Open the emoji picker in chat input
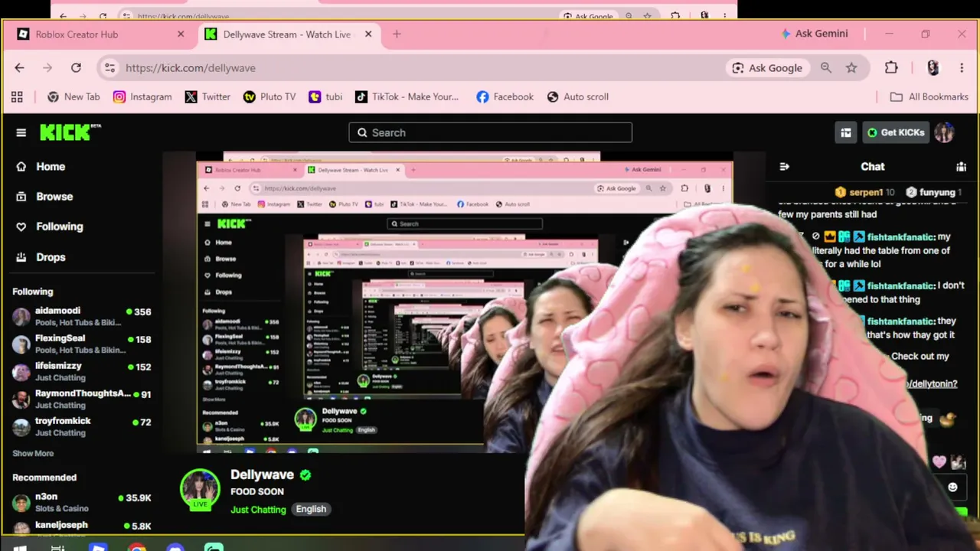This screenshot has height=551, width=980. pos(952,487)
